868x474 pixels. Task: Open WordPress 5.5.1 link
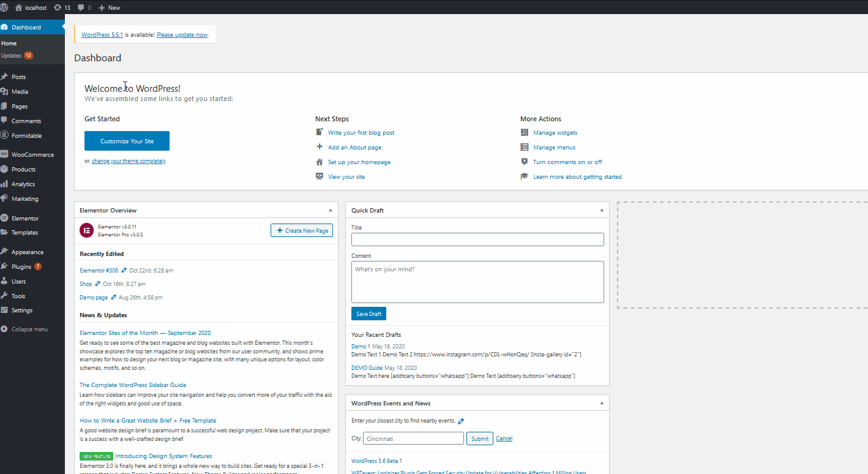tap(102, 35)
